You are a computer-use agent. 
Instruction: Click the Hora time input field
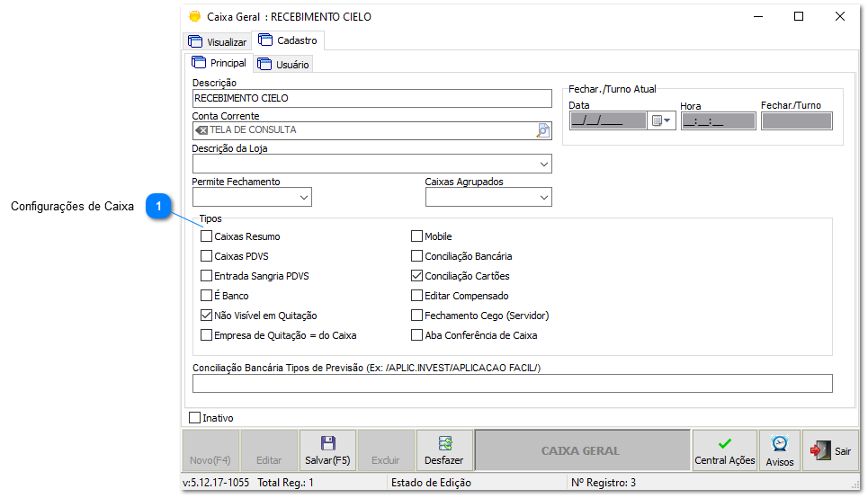(x=719, y=120)
